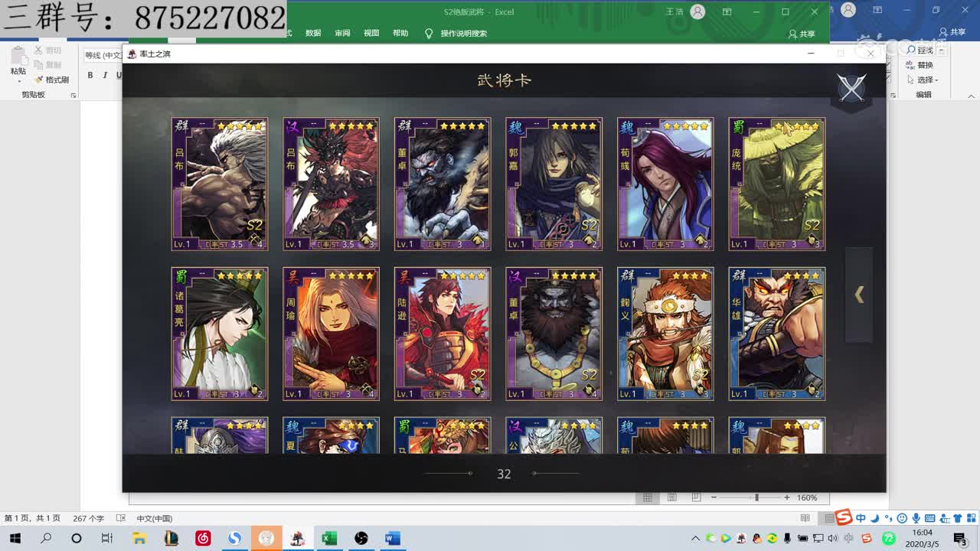The width and height of the screenshot is (980, 551).
Task: Click 替换 replace button in Word
Action: (x=920, y=65)
